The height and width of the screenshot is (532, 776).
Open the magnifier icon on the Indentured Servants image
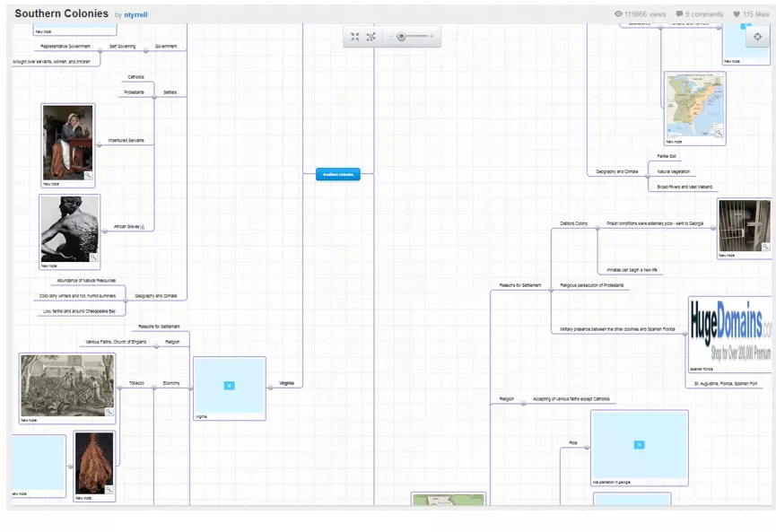[88, 175]
